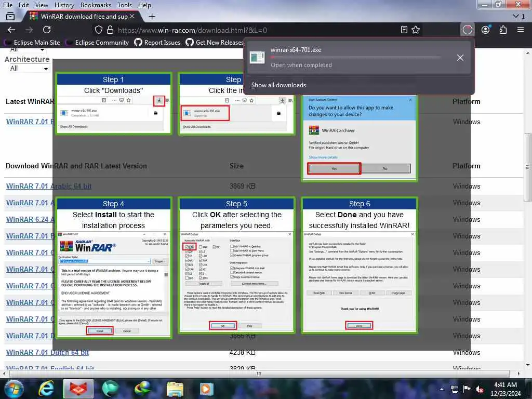Screen dimensions: 532x399
Task: Open the Action Center flag icon
Action: click(x=467, y=389)
